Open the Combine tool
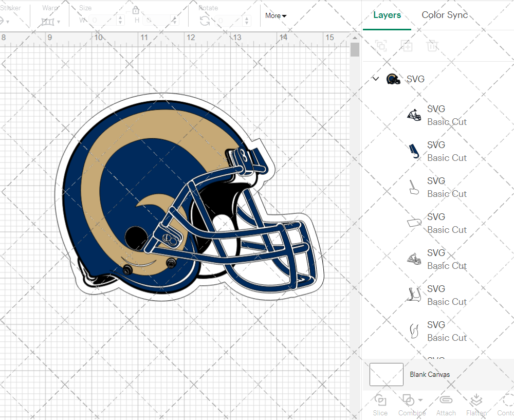Viewport: 514px width, 420px height. click(x=412, y=405)
